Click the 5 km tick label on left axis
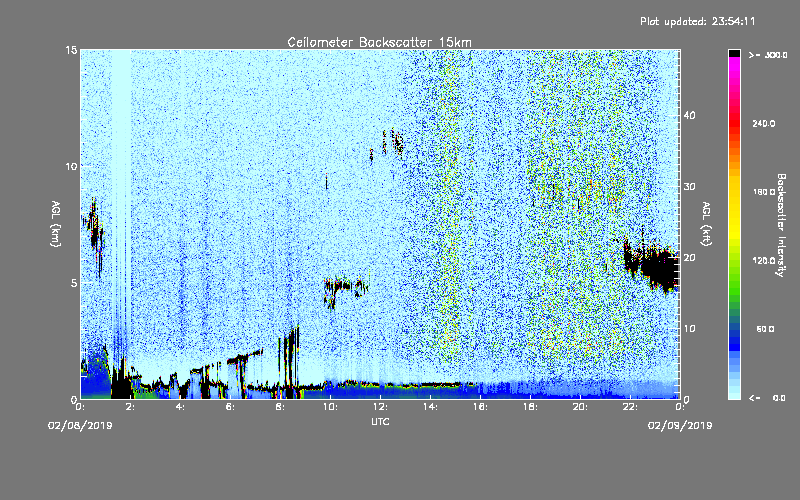800x500 pixels. click(x=74, y=283)
